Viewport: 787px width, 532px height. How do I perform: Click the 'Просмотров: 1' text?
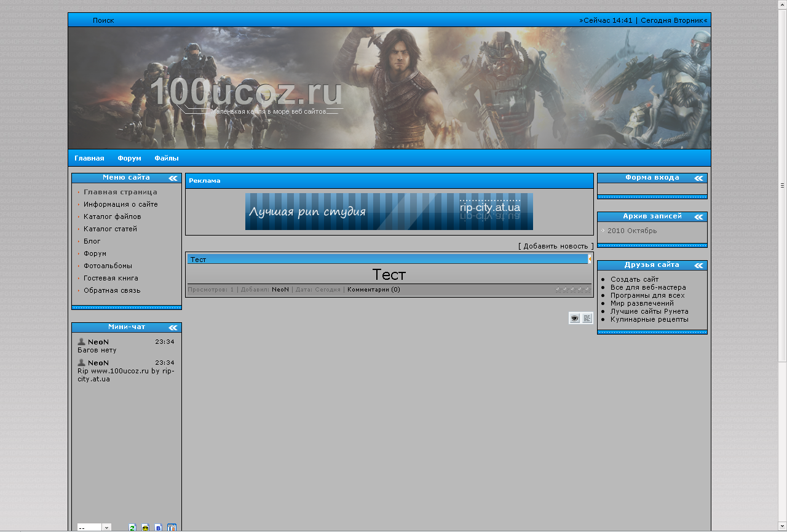pyautogui.click(x=211, y=289)
